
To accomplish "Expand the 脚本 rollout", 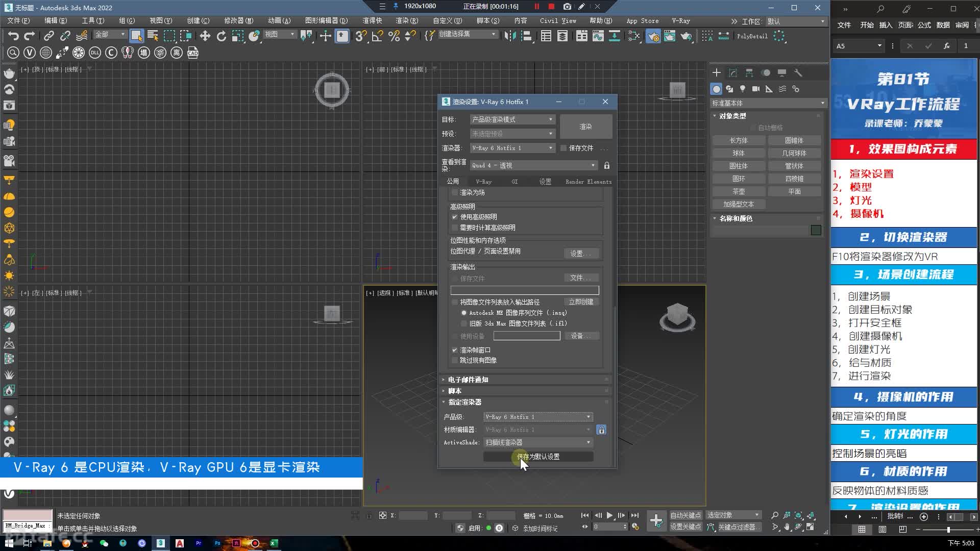I will coord(526,391).
